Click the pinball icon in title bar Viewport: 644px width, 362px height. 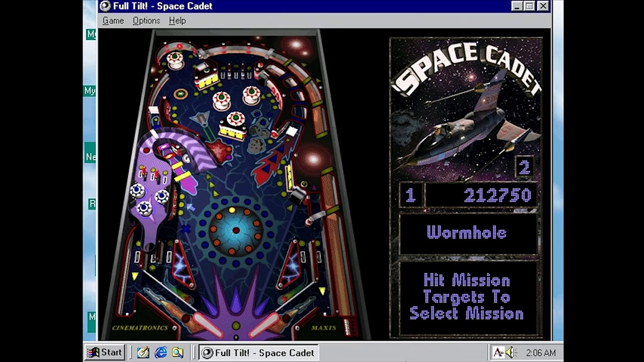[105, 6]
